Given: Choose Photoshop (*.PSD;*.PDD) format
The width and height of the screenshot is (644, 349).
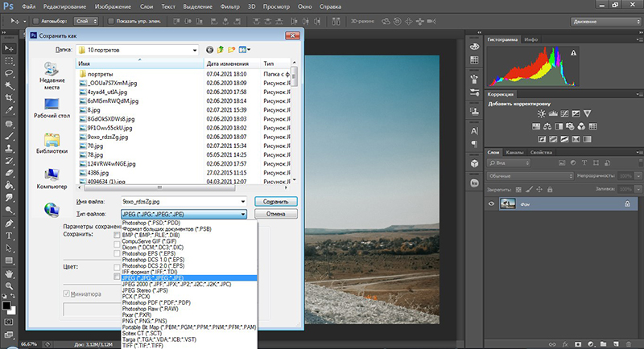Looking at the screenshot, I should coord(189,223).
